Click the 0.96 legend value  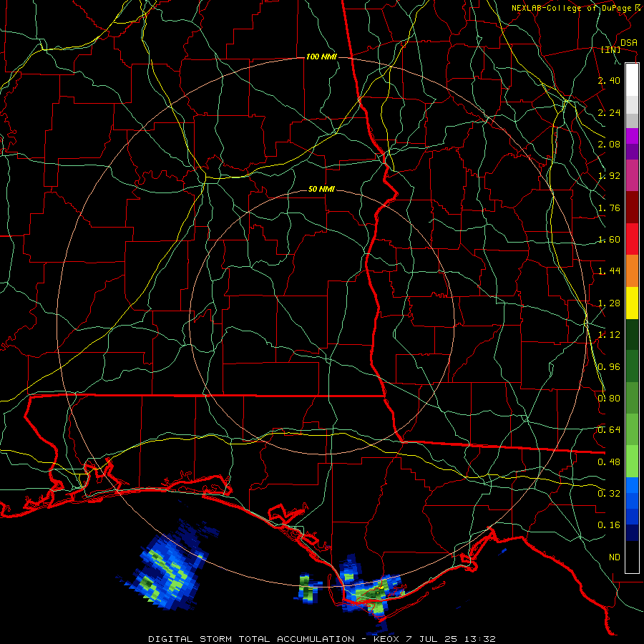pos(609,367)
